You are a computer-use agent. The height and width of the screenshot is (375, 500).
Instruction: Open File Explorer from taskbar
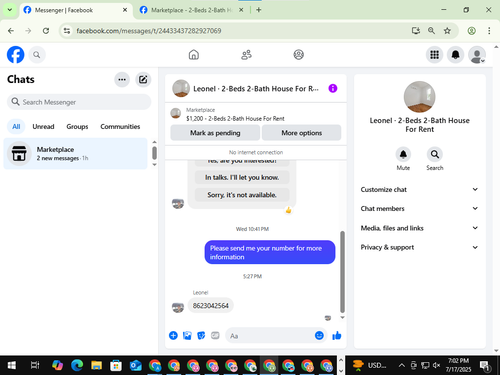tap(96, 365)
